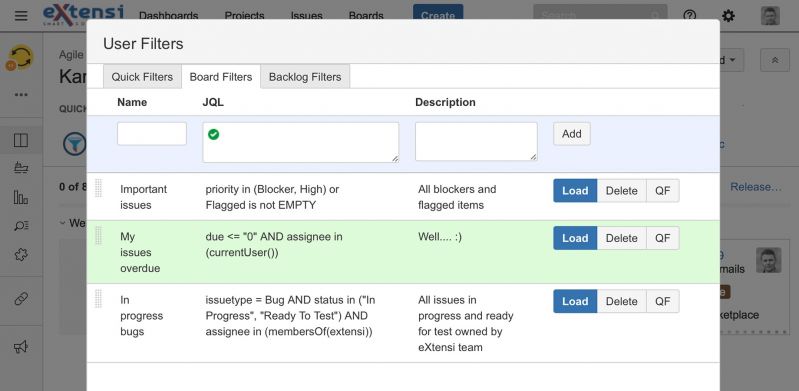The height and width of the screenshot is (391, 799).
Task: Click the 'Important issues' filter name
Action: [x=144, y=197]
